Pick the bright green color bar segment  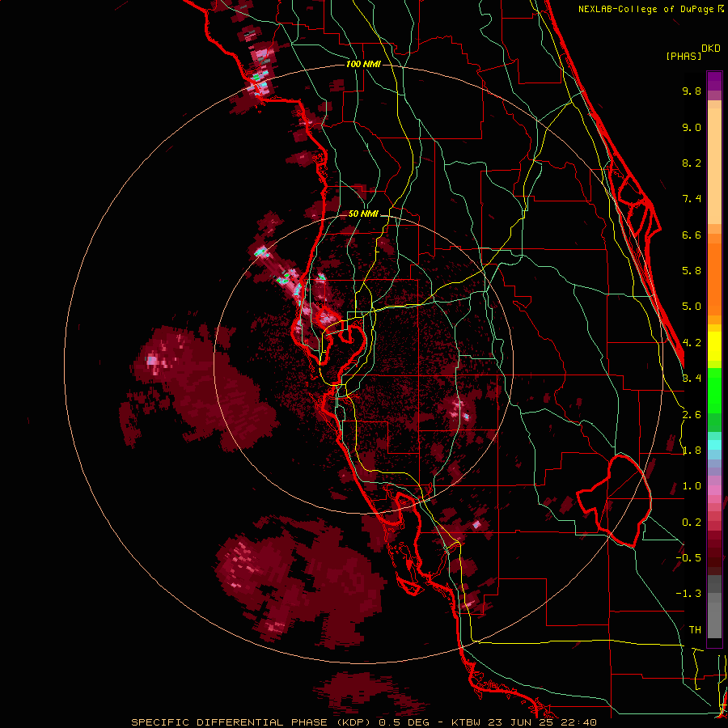714,390
